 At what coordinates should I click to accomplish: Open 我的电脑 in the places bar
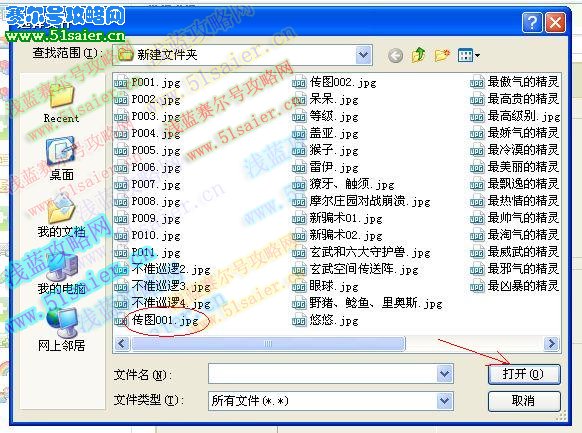[x=61, y=274]
